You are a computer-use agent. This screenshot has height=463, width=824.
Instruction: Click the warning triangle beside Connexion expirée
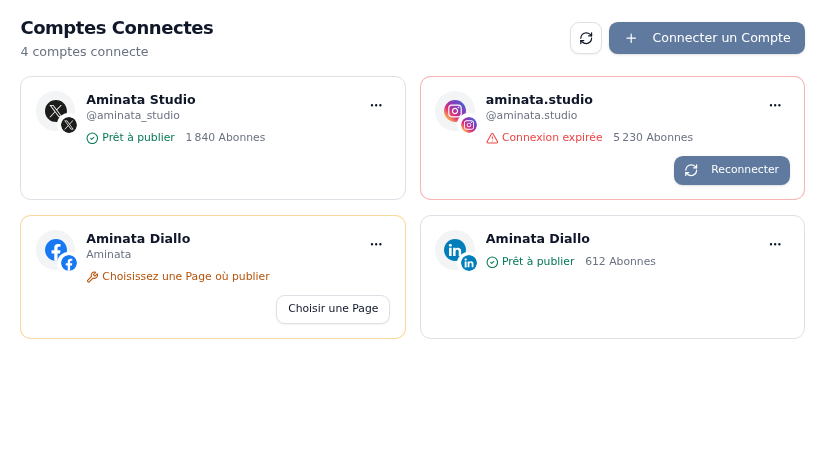click(492, 138)
